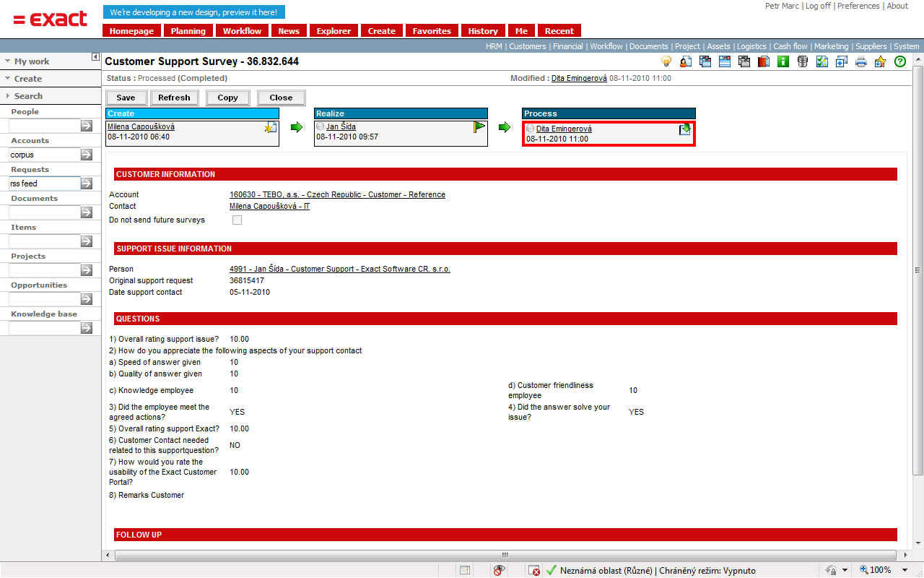Screen dimensions: 924x578
Task: Click the horizontal scrollbar thumb
Action: point(505,555)
